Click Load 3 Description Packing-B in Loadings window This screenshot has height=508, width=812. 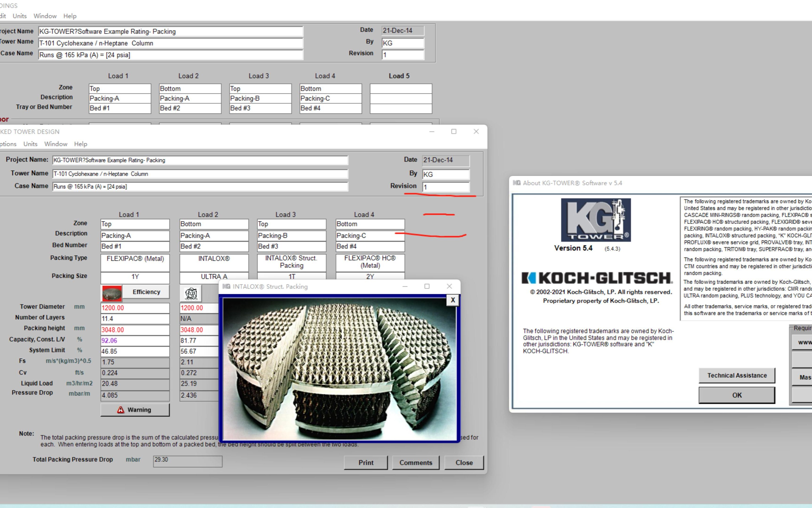pos(260,99)
